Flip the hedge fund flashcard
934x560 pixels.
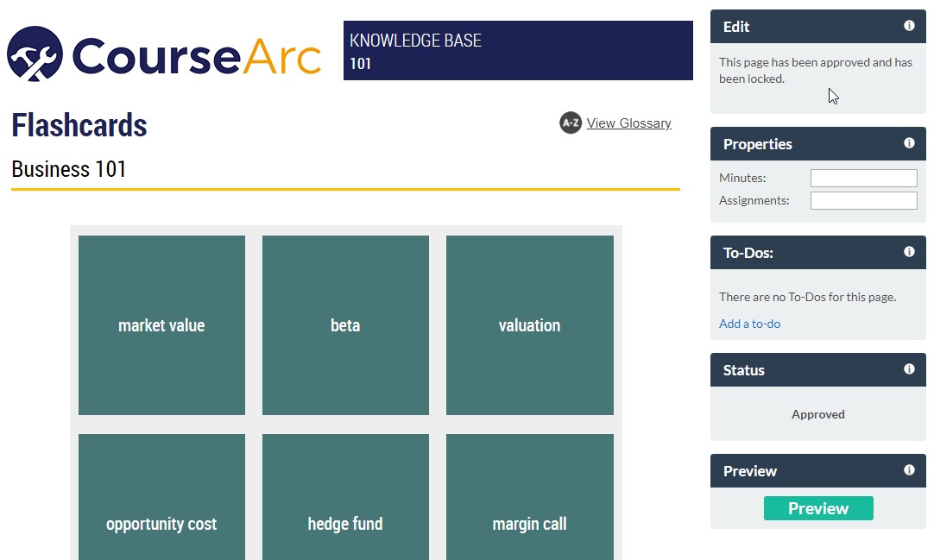click(345, 497)
